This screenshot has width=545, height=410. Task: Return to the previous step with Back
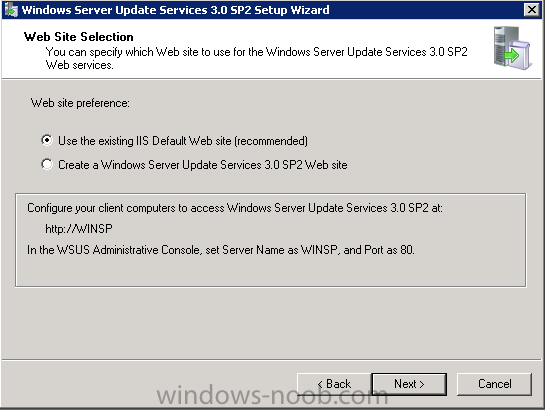click(x=334, y=384)
